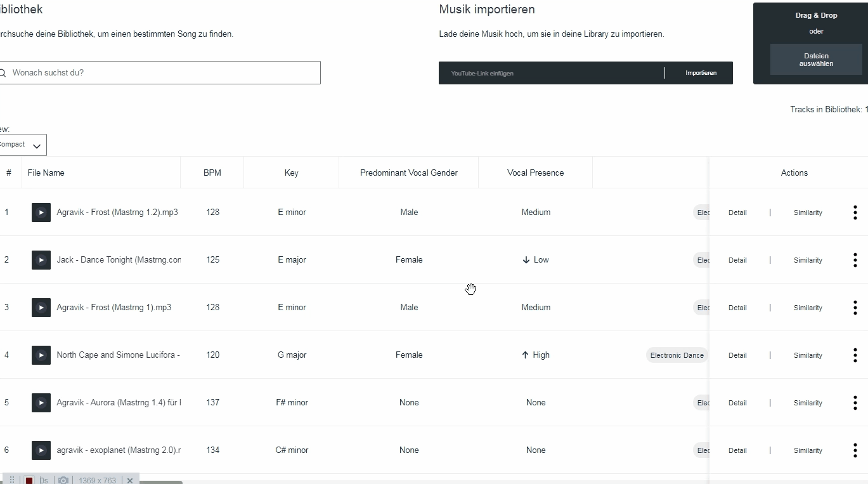Play "Jack - Dance Tonight" track
Viewport: 868px width, 484px height.
(41, 260)
